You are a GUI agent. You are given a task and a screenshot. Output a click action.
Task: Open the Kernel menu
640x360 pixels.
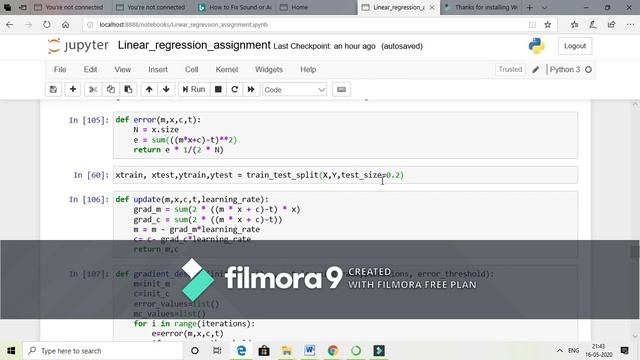tap(227, 69)
